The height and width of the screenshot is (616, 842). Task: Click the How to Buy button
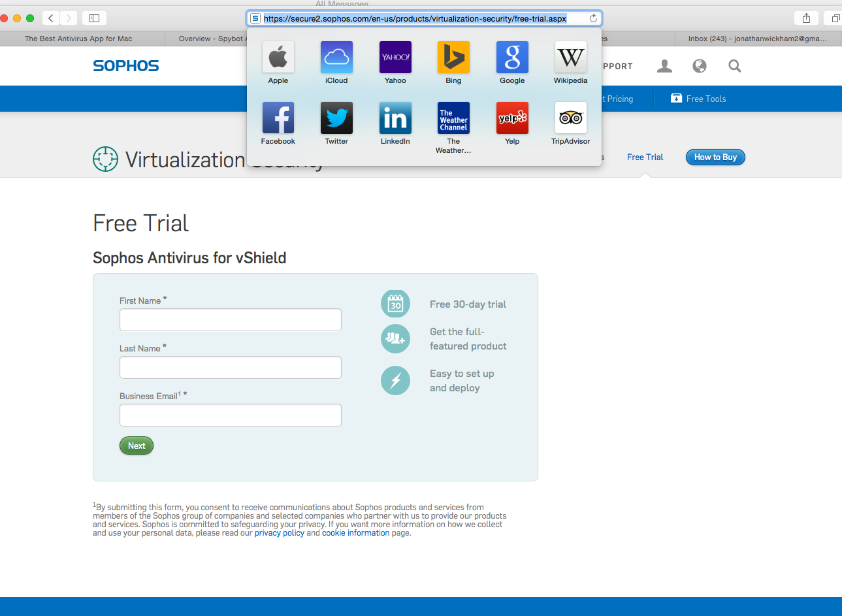715,157
